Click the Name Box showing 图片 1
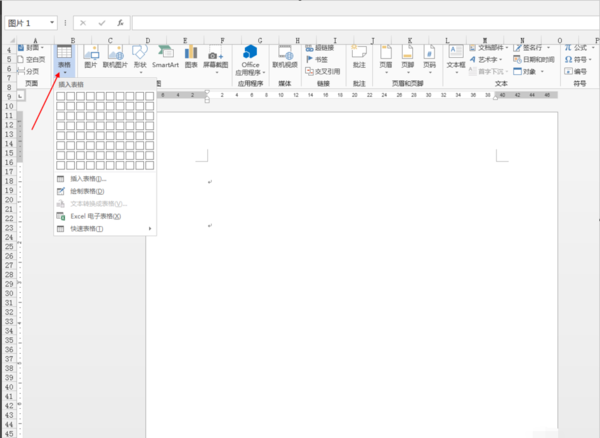The image size is (600, 438). pyautogui.click(x=28, y=23)
